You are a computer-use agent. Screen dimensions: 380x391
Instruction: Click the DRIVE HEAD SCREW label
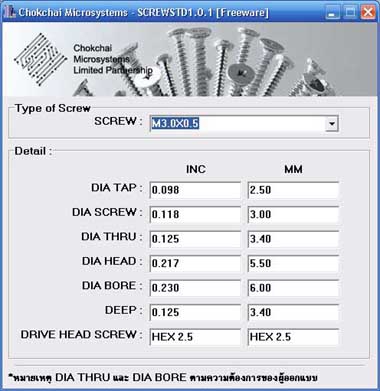pos(82,334)
